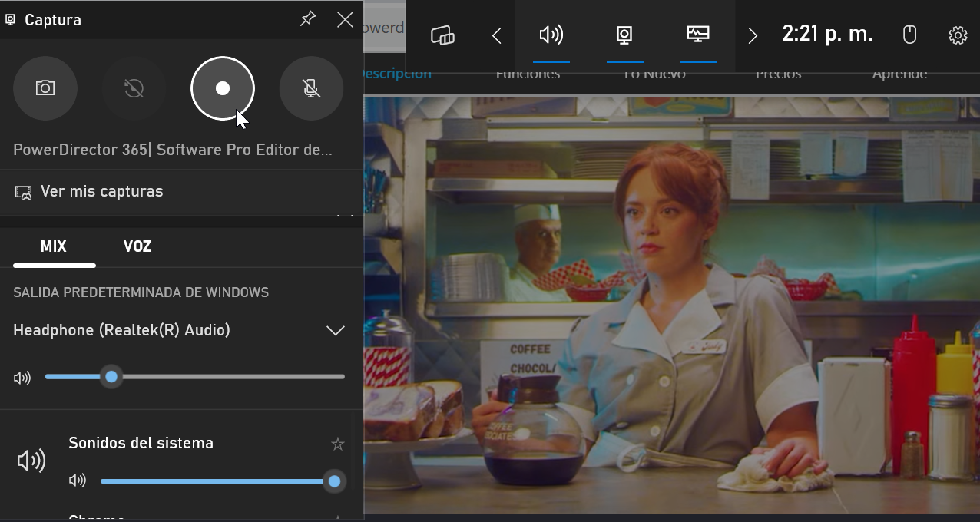Open Game Bar settings gear

[x=958, y=35]
